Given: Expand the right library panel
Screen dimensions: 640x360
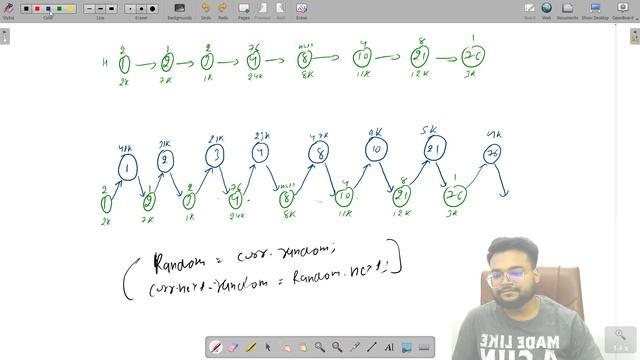Looking at the screenshot, I should click(635, 36).
